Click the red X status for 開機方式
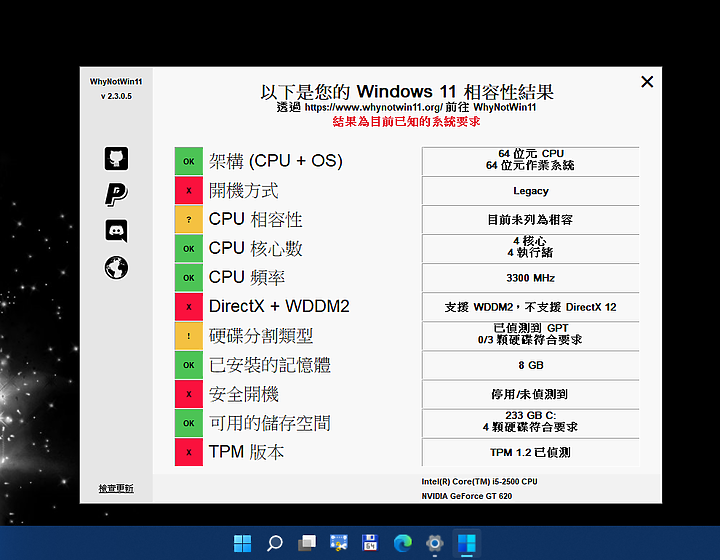720x560 pixels. pyautogui.click(x=189, y=190)
